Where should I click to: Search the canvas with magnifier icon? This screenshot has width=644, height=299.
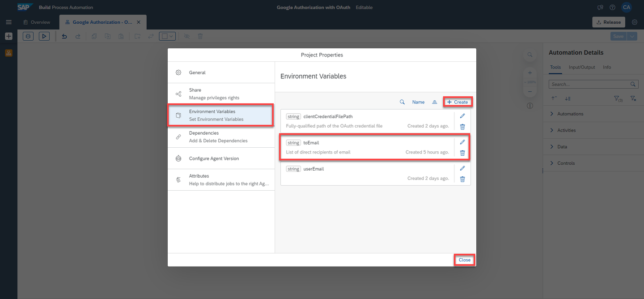click(530, 55)
